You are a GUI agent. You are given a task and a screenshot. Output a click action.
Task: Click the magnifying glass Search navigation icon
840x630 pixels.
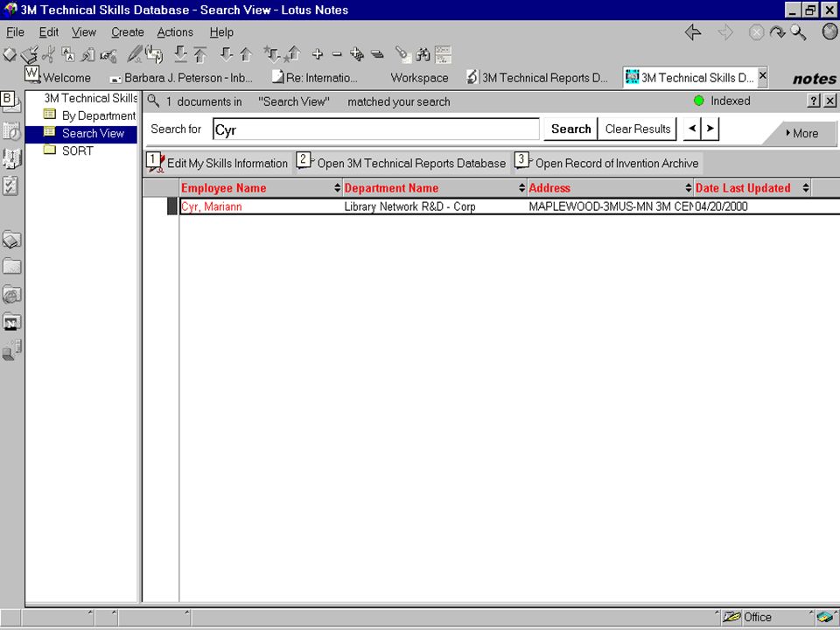click(798, 32)
